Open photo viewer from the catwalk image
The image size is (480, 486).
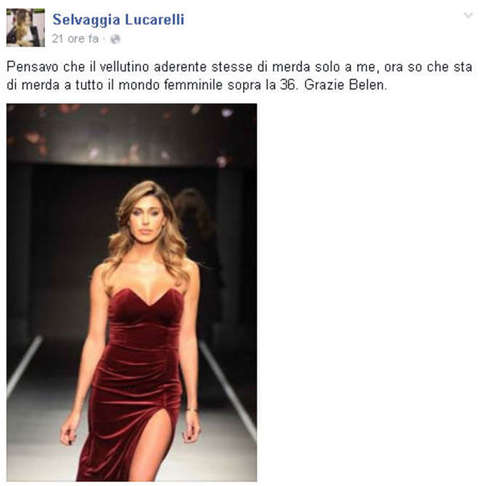coord(132,292)
